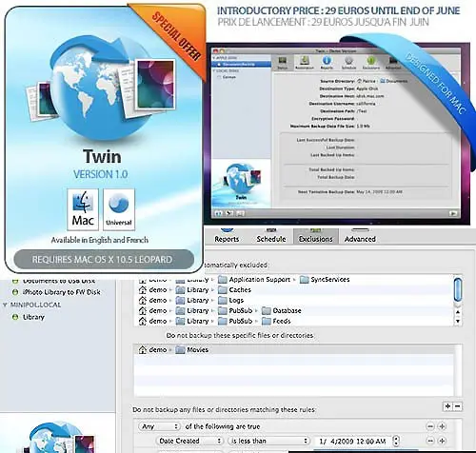Click home icon on the Movies exclusion row
The image size is (476, 453).
click(143, 350)
